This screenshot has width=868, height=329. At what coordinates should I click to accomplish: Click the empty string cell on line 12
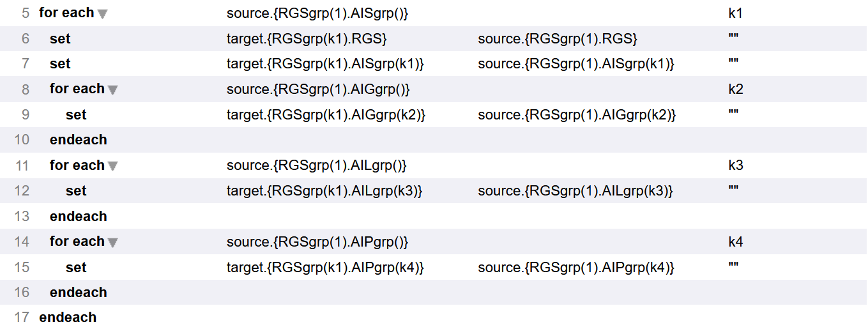pos(733,191)
